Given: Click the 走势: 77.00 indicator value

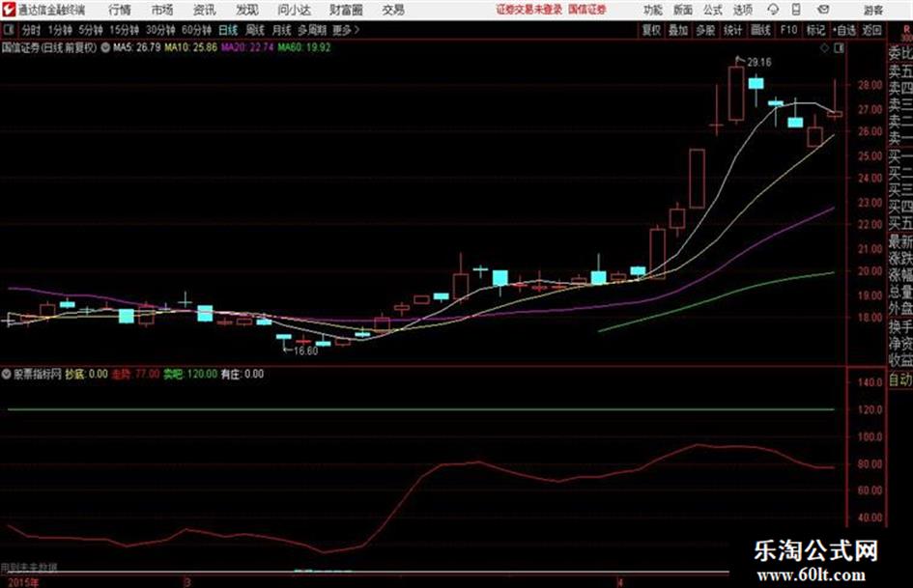Looking at the screenshot, I should tap(135, 374).
